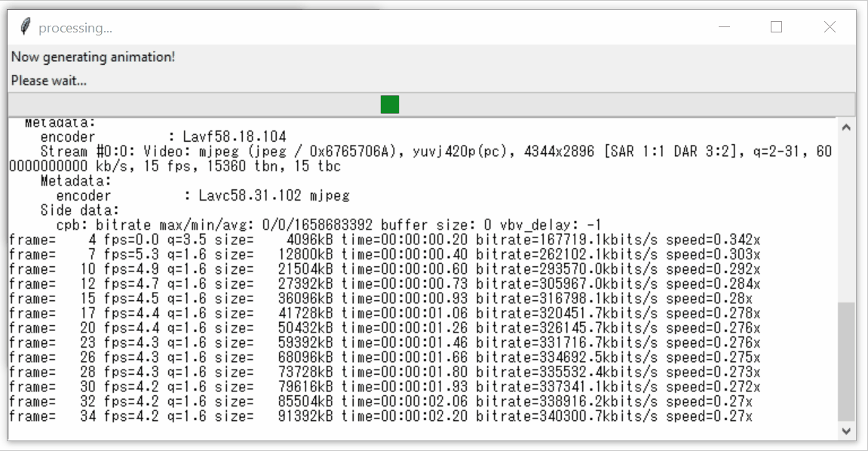Click the scrollbar down arrow
868x451 pixels.
point(845,431)
